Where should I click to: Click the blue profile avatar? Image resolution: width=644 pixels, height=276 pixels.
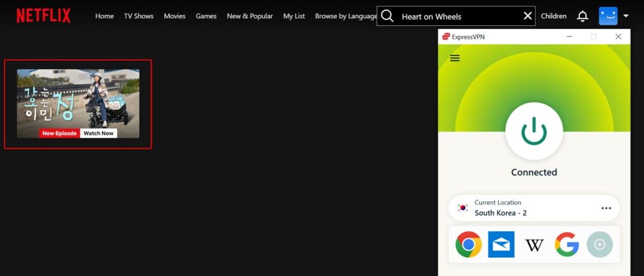608,16
